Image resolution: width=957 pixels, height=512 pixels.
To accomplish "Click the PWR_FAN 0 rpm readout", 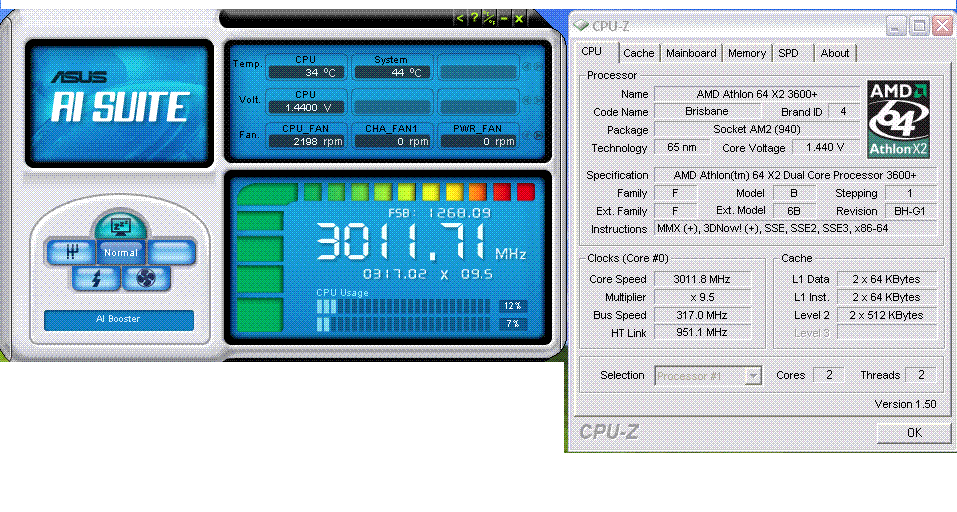I will click(x=478, y=142).
